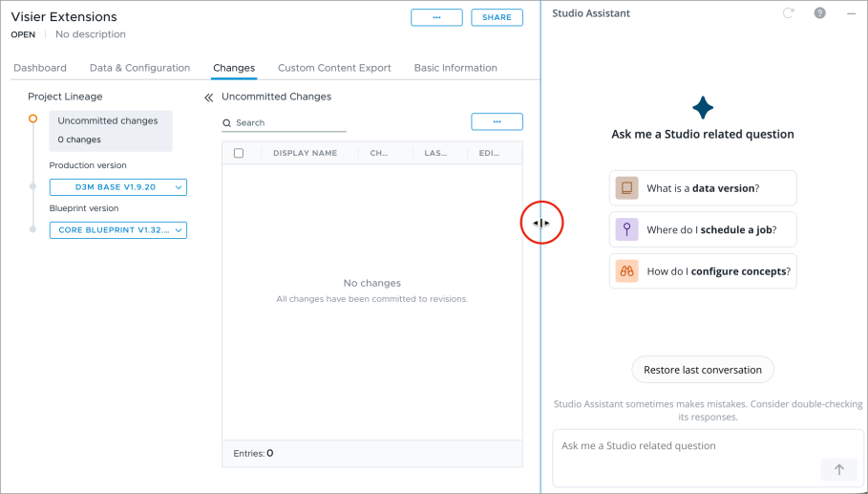Click the SHARE button
The height and width of the screenshot is (494, 868).
[497, 17]
